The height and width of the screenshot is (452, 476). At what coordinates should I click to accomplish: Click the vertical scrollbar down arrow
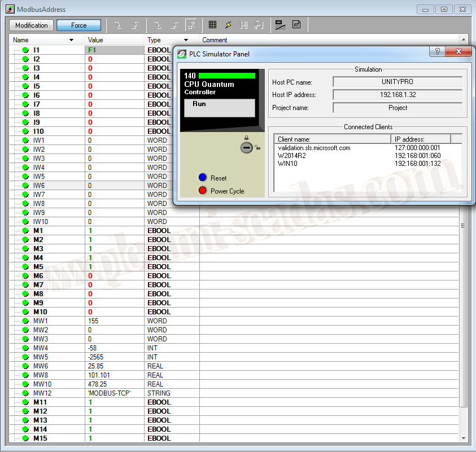(x=464, y=438)
